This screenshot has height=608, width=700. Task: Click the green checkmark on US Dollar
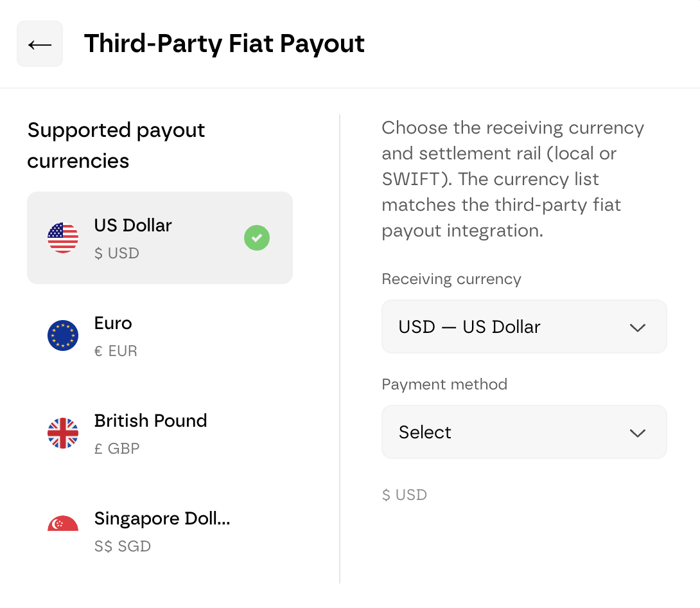(x=257, y=238)
